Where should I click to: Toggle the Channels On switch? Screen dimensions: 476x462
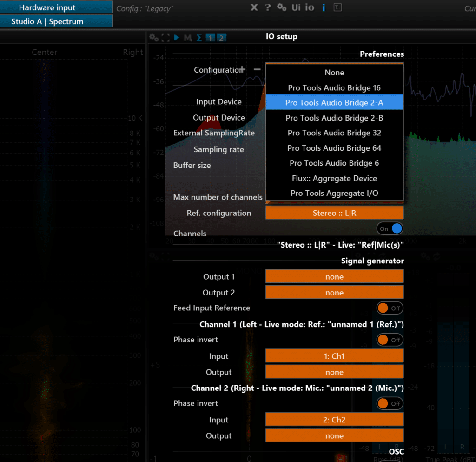pyautogui.click(x=390, y=228)
